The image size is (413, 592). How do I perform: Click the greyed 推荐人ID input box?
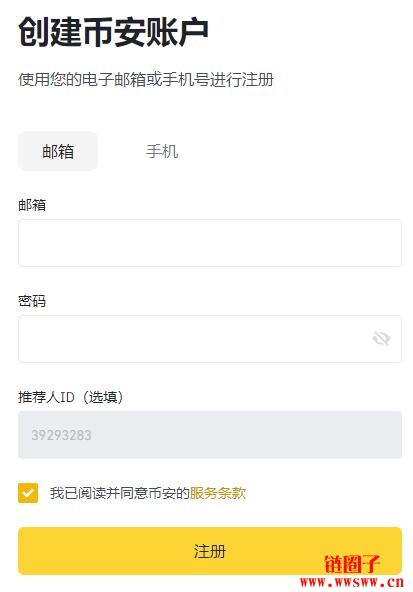(x=210, y=435)
